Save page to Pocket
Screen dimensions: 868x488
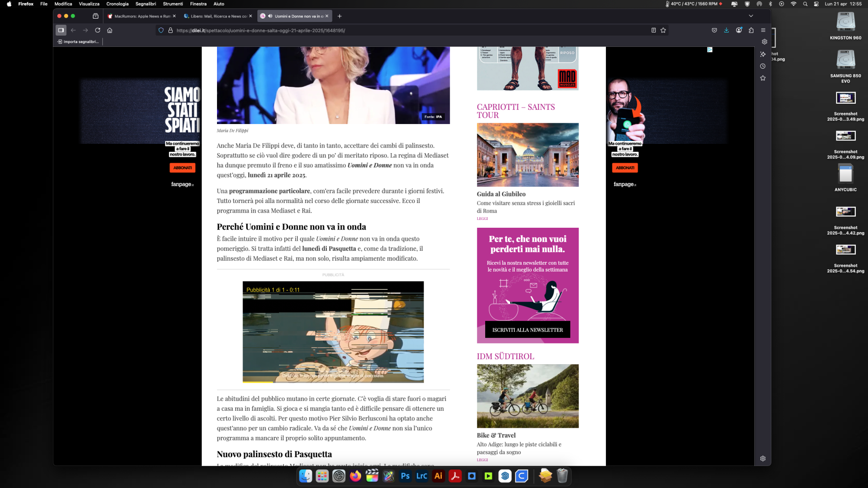714,30
